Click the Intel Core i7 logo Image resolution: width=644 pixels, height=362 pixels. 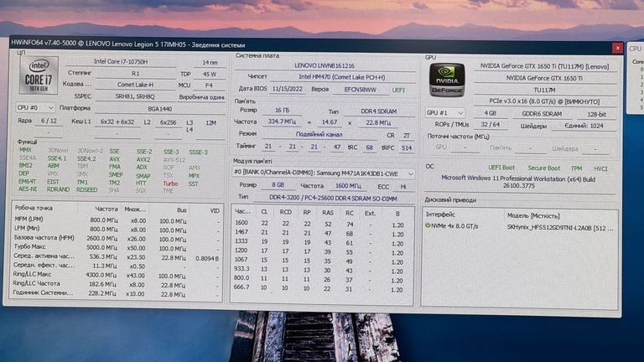coord(39,75)
